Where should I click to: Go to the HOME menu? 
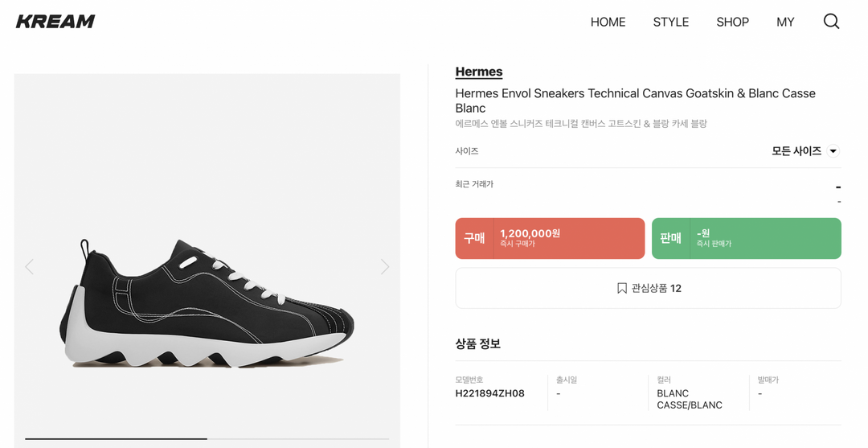coord(608,22)
